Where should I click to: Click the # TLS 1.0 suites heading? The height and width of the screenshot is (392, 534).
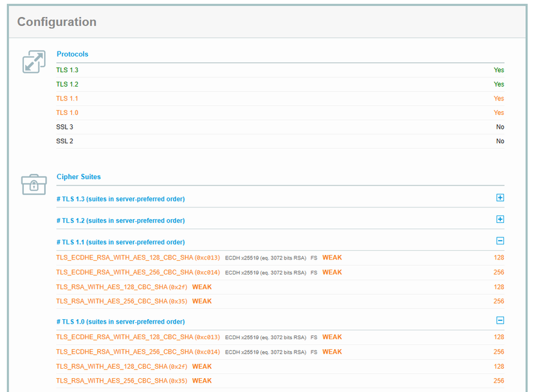click(x=121, y=322)
